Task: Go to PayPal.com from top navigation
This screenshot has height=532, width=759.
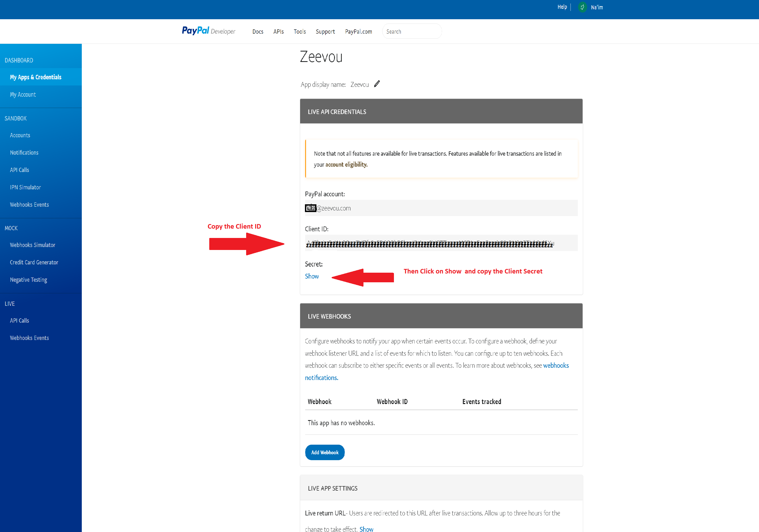Action: coord(358,32)
